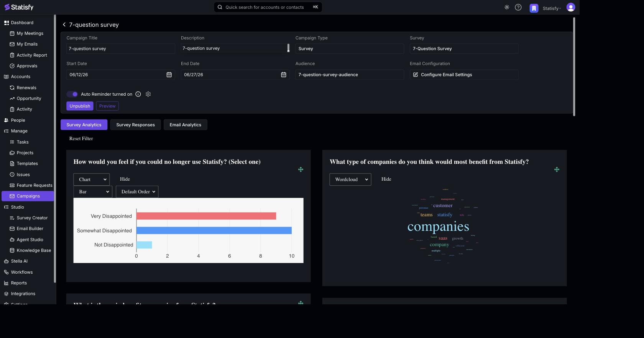Open People in sidebar
The width and height of the screenshot is (644, 338).
tap(18, 120)
